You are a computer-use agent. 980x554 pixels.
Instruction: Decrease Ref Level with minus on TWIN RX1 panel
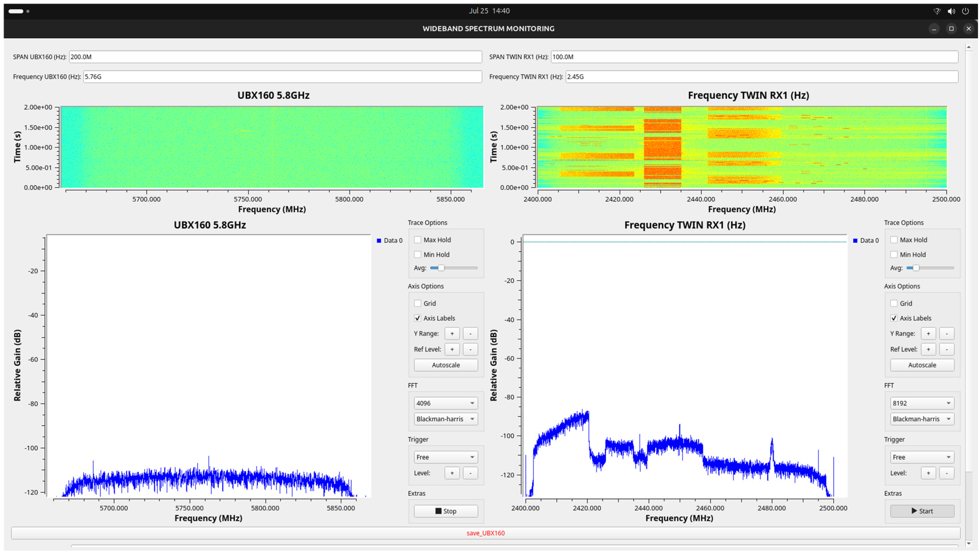pos(946,349)
